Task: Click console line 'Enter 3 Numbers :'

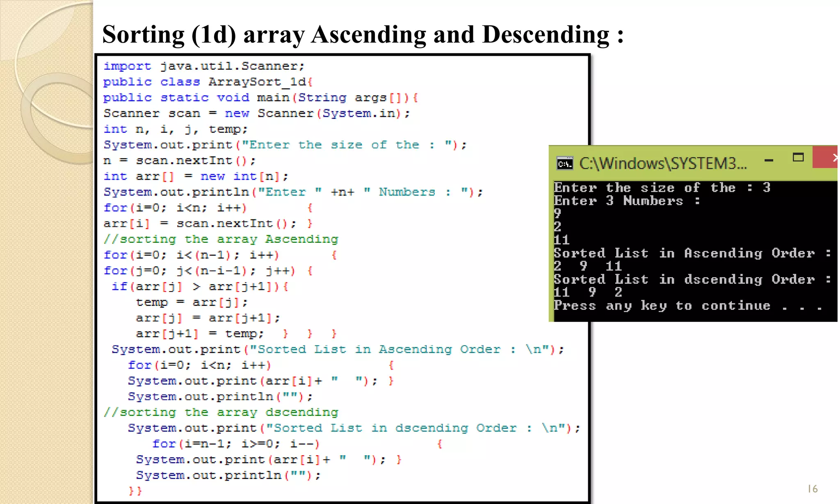Action: point(626,201)
